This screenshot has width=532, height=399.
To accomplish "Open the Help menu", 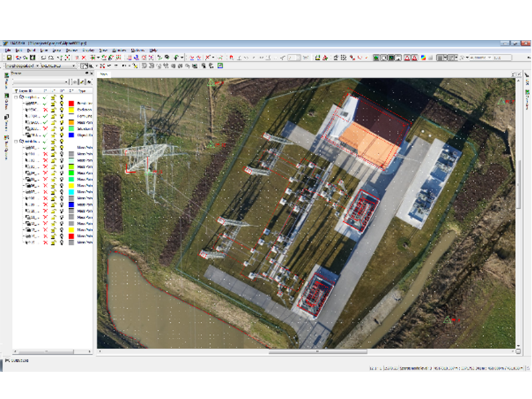I will [x=154, y=51].
